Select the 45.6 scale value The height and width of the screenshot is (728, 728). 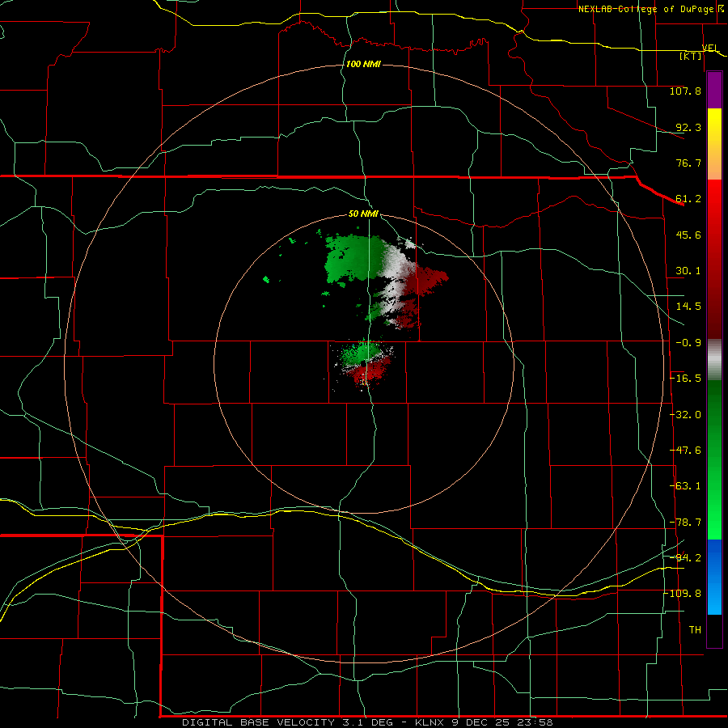[688, 235]
